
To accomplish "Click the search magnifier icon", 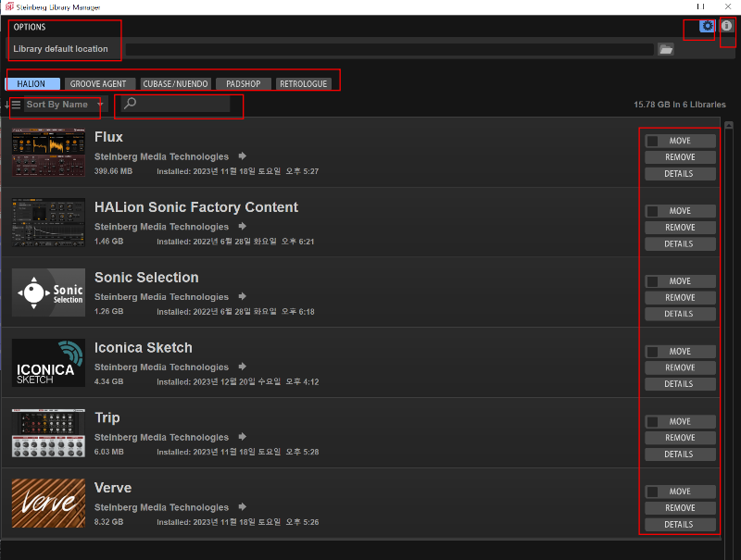I will pos(130,104).
